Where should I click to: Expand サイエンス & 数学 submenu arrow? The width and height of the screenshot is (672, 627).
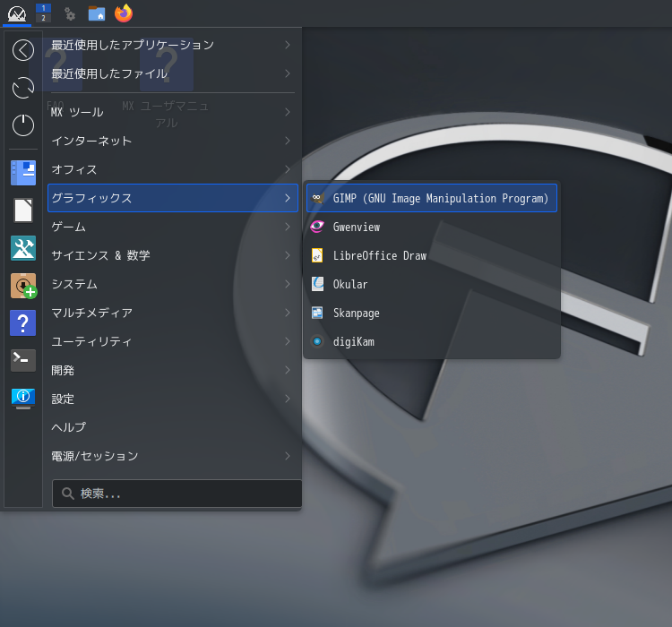288,255
